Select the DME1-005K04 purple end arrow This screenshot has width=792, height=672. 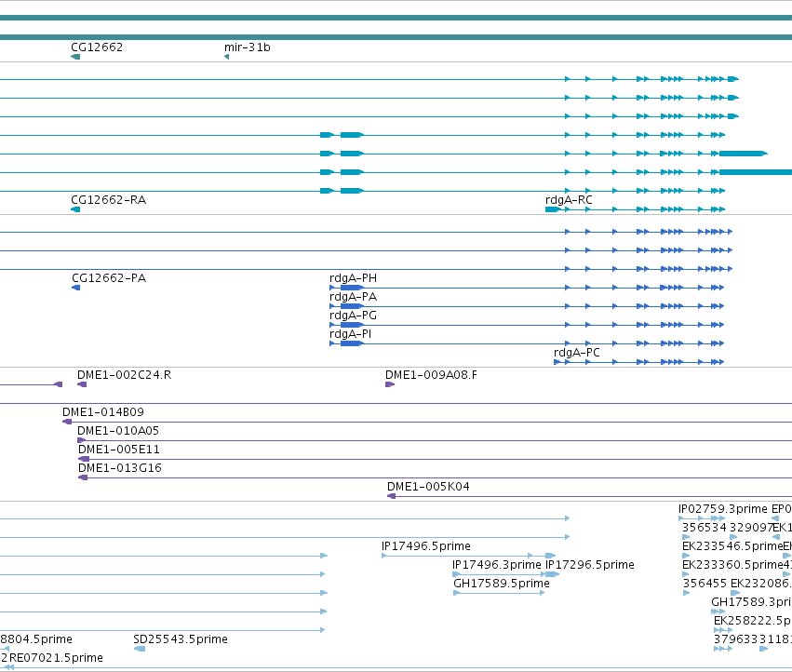(392, 497)
